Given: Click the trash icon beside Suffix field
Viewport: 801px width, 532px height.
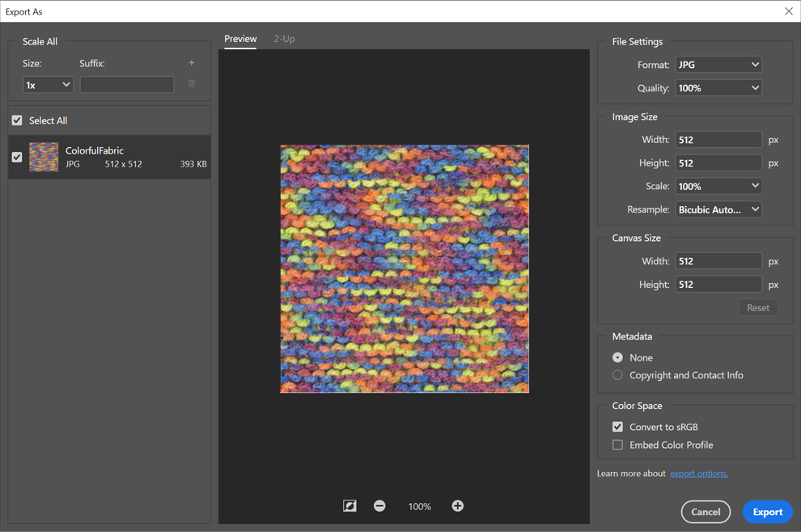Looking at the screenshot, I should 192,83.
